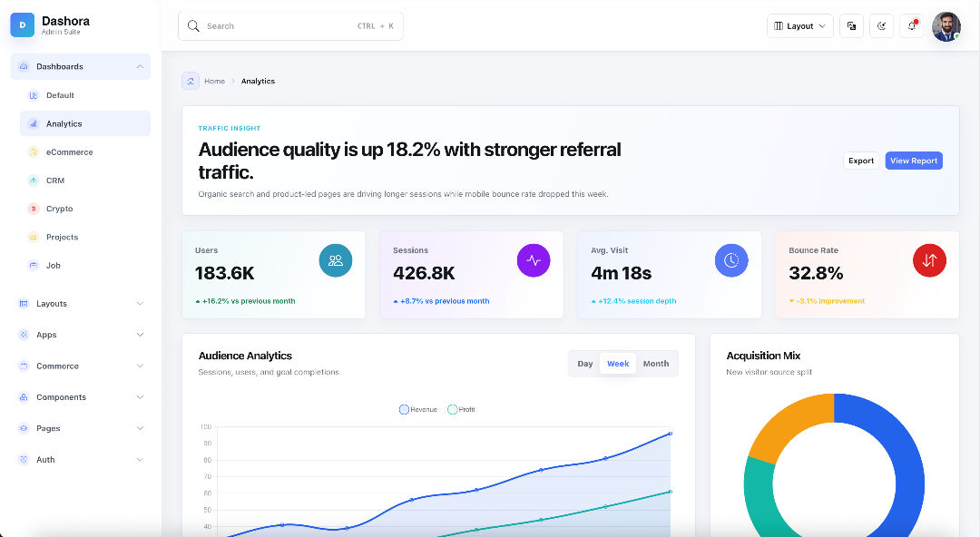Switch chart to Month view
This screenshot has height=537, width=980.
[x=656, y=364]
